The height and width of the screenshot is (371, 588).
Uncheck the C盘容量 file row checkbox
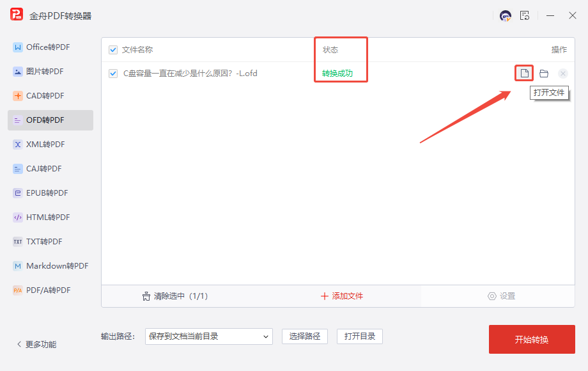(113, 74)
